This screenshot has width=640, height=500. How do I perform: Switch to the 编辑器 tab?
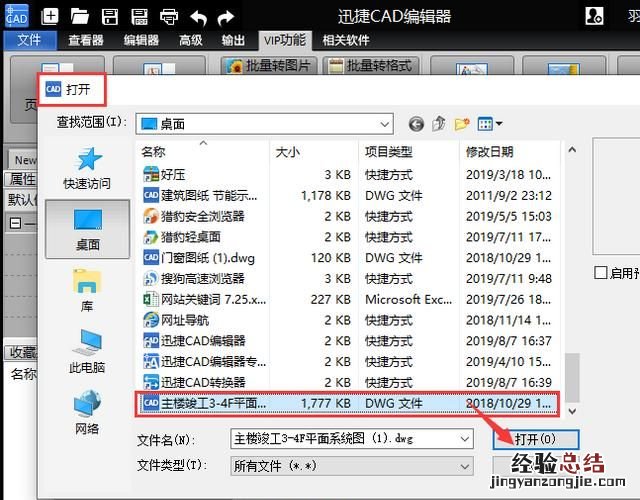(x=141, y=40)
